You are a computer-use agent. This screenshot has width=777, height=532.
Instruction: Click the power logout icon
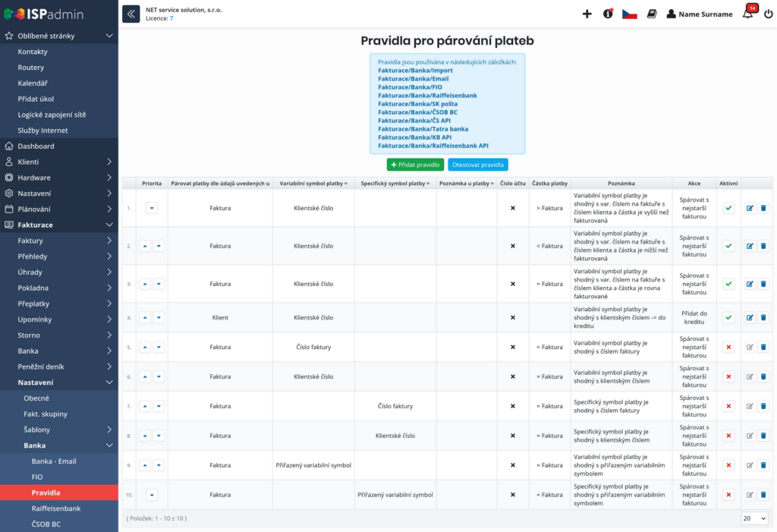pyautogui.click(x=768, y=14)
